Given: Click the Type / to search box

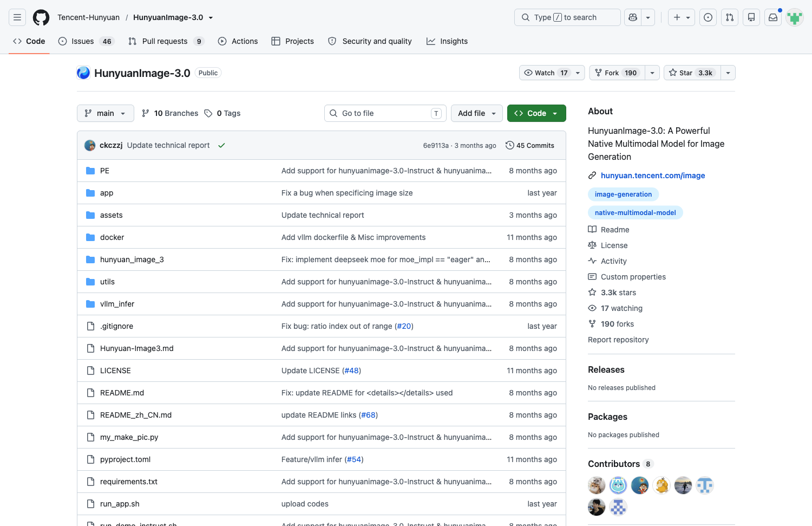Looking at the screenshot, I should pyautogui.click(x=567, y=17).
